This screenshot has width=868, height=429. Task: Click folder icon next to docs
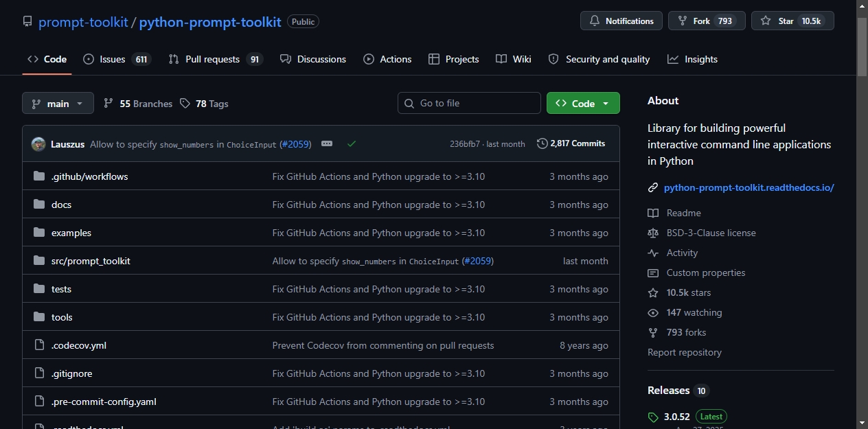[38, 205]
